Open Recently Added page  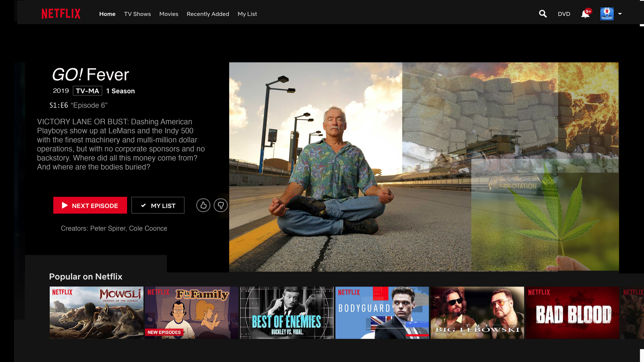208,14
